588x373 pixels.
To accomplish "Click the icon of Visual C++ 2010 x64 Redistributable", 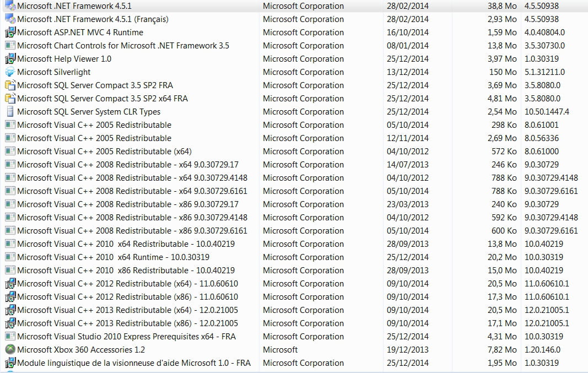I will click(10, 244).
